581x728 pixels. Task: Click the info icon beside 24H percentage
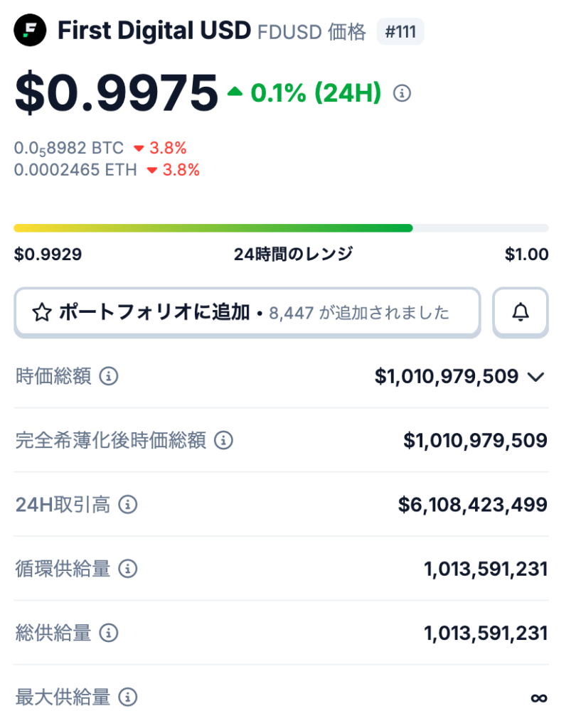tap(403, 93)
